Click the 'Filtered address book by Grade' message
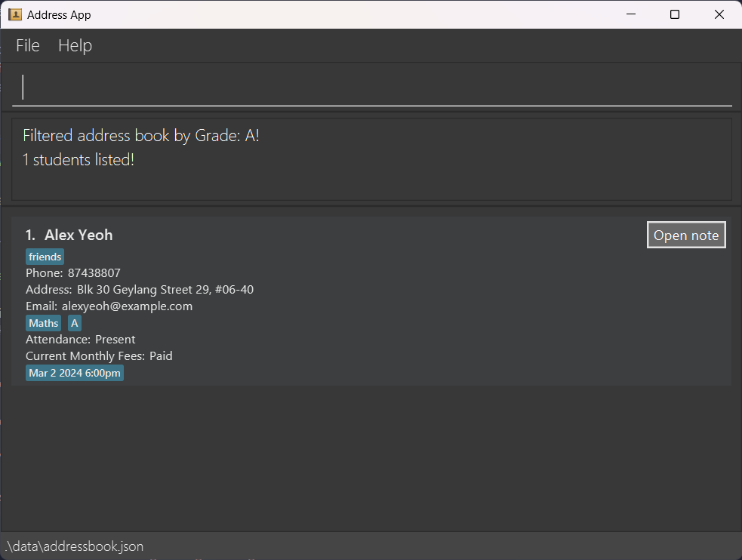Viewport: 742px width, 560px height. point(141,136)
